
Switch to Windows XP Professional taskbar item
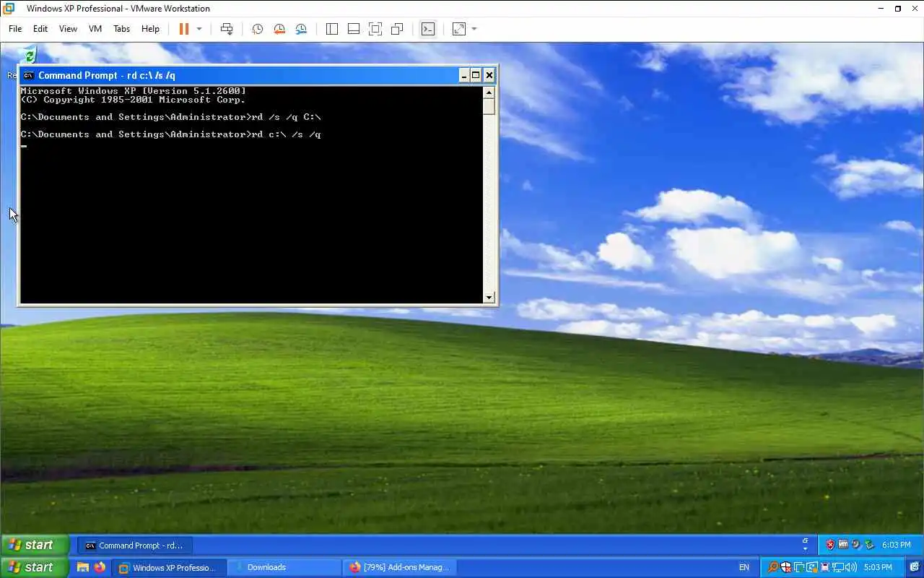pos(170,567)
